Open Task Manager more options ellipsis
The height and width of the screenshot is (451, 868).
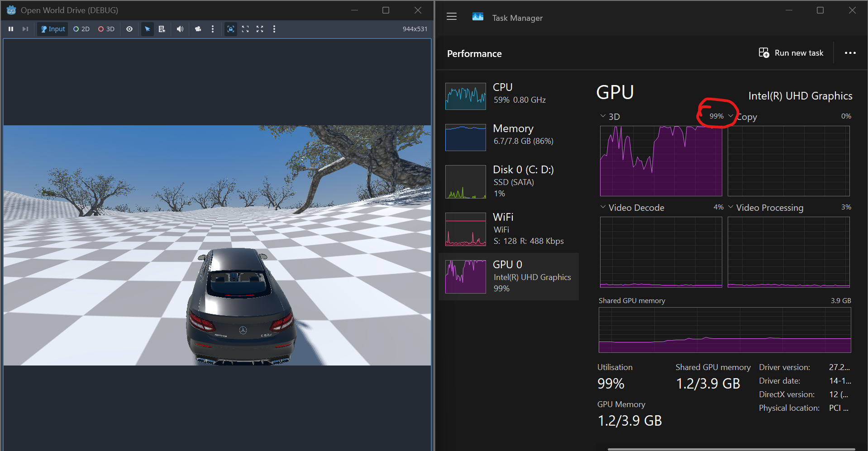coord(850,53)
